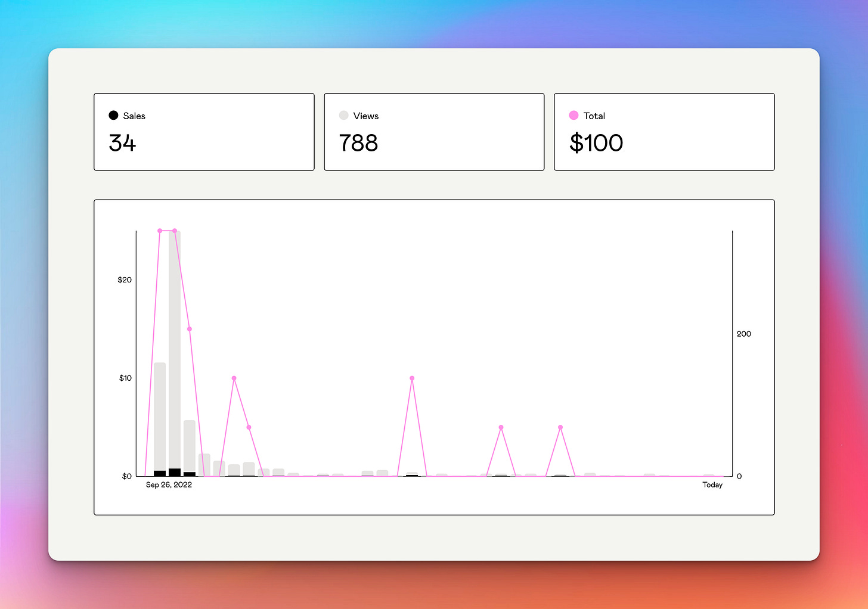Click the 'Today' axis label
Image resolution: width=868 pixels, height=609 pixels.
pyautogui.click(x=712, y=484)
